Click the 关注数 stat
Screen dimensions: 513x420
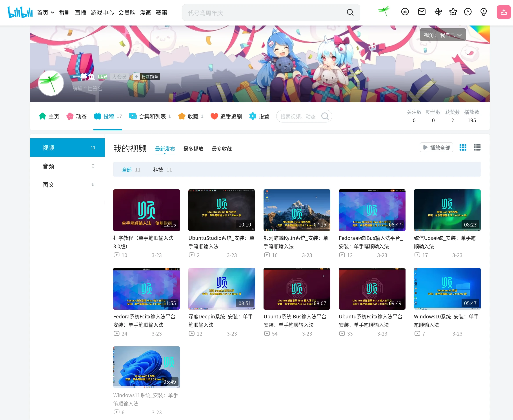414,116
